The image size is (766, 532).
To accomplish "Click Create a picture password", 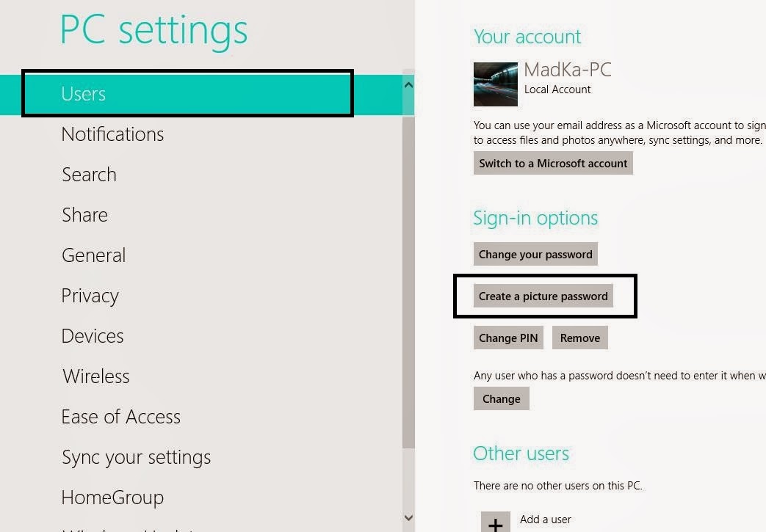I will point(543,296).
